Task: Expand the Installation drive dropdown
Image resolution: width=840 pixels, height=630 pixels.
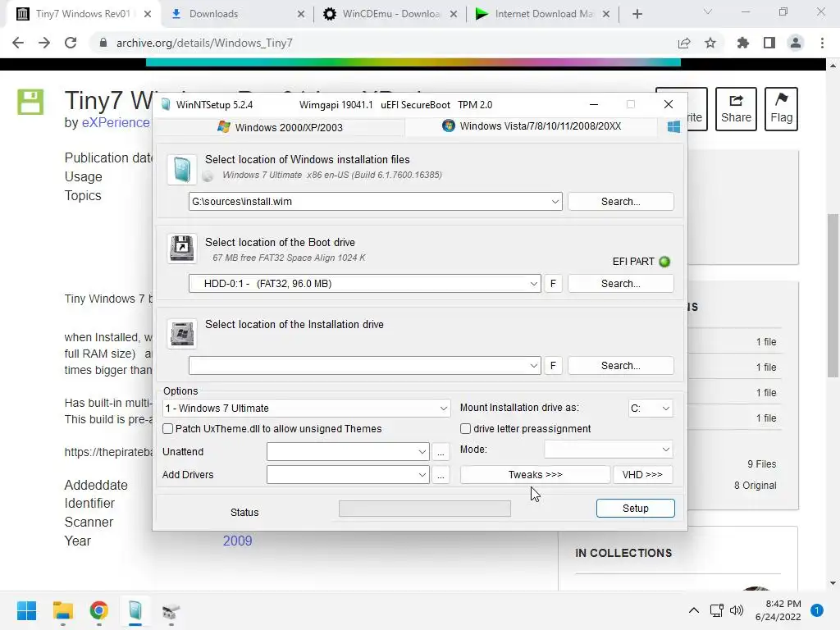Action: click(x=533, y=366)
